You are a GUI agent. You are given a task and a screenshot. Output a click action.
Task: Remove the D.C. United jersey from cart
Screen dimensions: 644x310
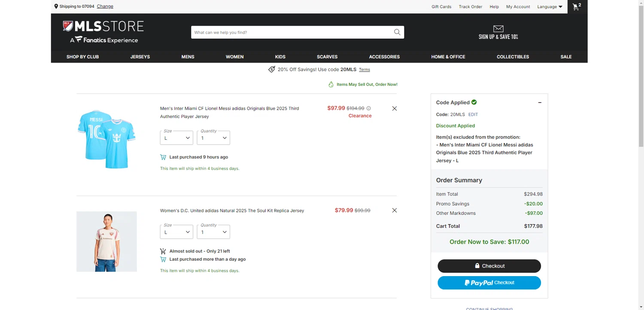point(395,211)
